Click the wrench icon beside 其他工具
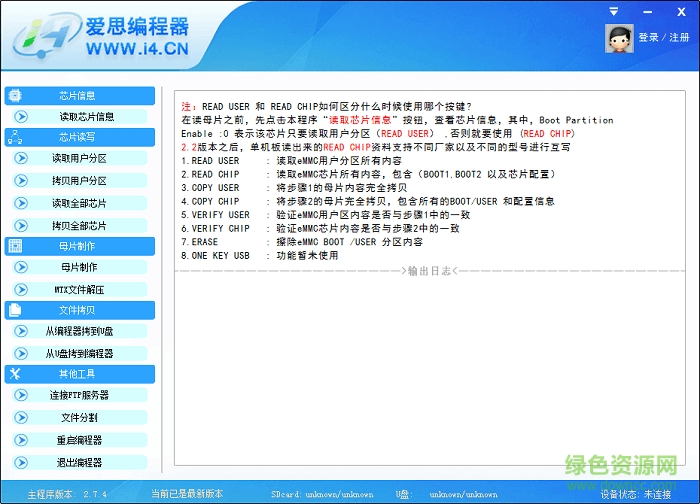 coord(15,374)
